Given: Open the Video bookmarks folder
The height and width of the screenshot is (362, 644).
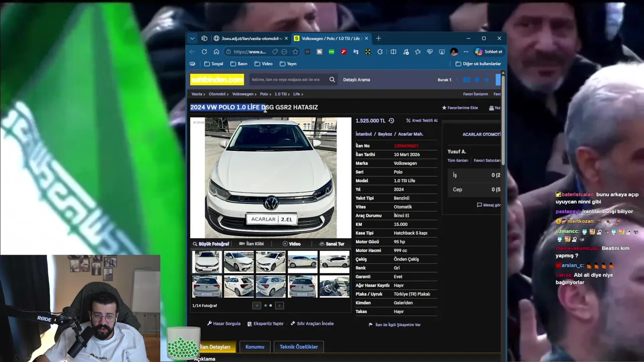Looking at the screenshot, I should click(x=264, y=64).
